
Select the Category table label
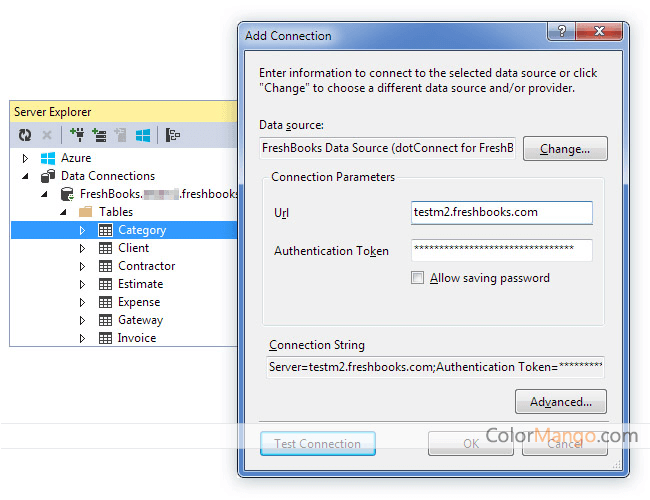[x=142, y=230]
